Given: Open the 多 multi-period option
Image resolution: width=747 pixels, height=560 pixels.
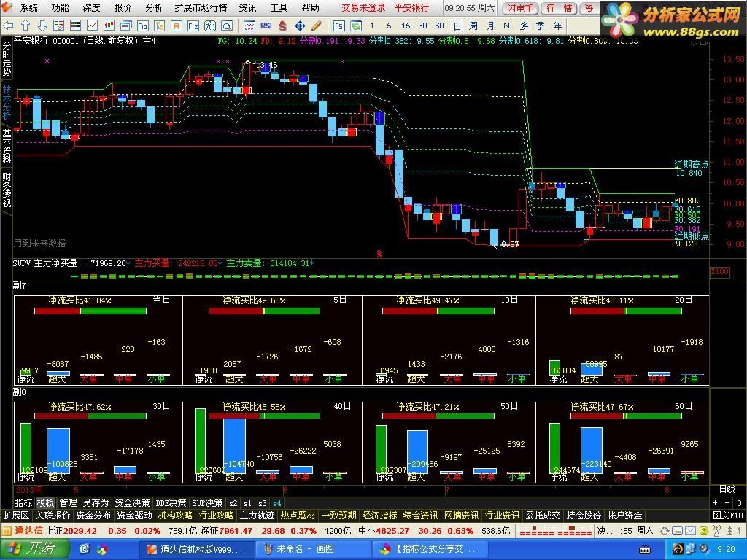Looking at the screenshot, I should (524, 26).
